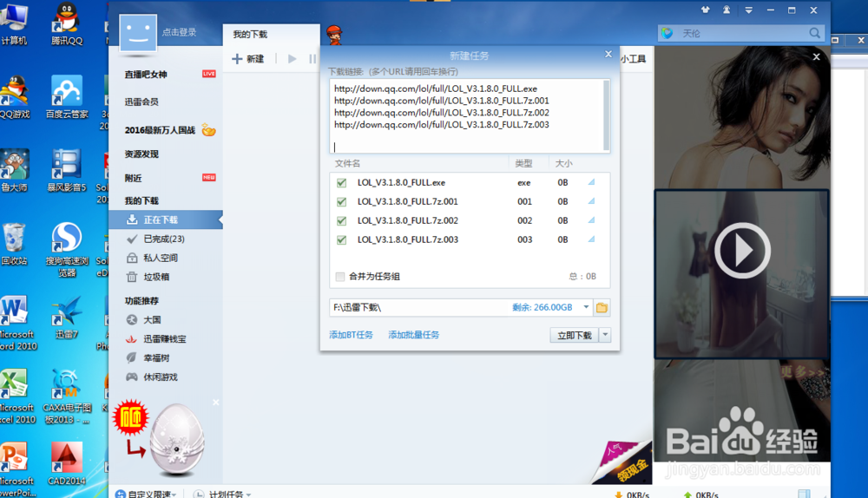Open the skin (shirt) icon in title bar
The height and width of the screenshot is (498, 868).
coord(705,10)
